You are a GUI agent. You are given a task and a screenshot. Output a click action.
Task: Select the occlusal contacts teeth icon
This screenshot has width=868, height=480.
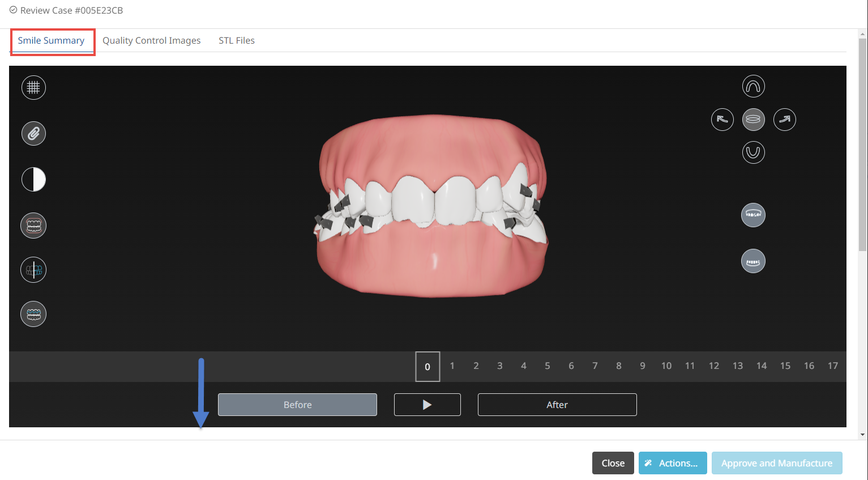coord(33,314)
